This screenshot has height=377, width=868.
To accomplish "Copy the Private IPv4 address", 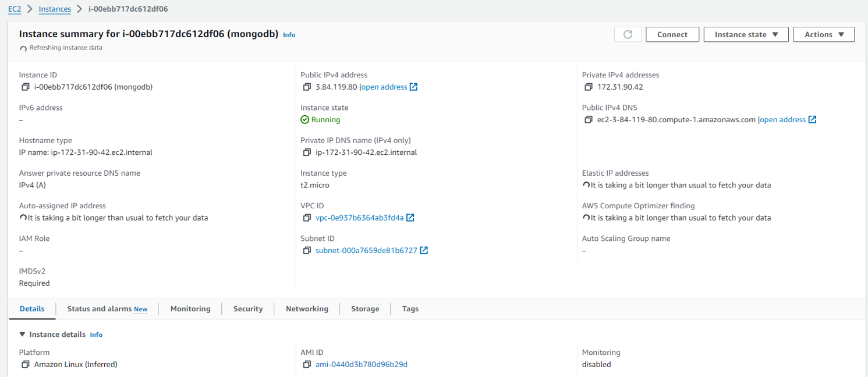I will point(589,87).
